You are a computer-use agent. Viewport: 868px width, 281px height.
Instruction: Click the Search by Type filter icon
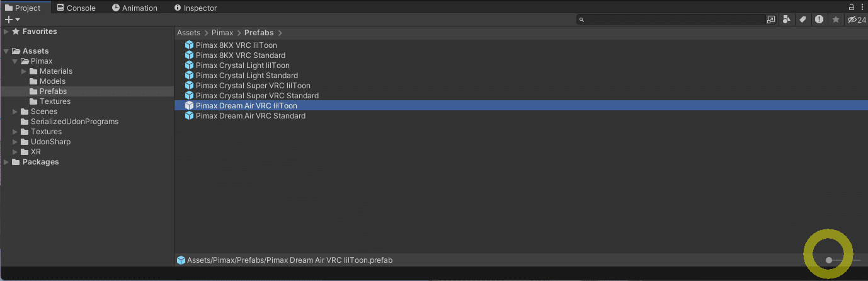pyautogui.click(x=786, y=20)
